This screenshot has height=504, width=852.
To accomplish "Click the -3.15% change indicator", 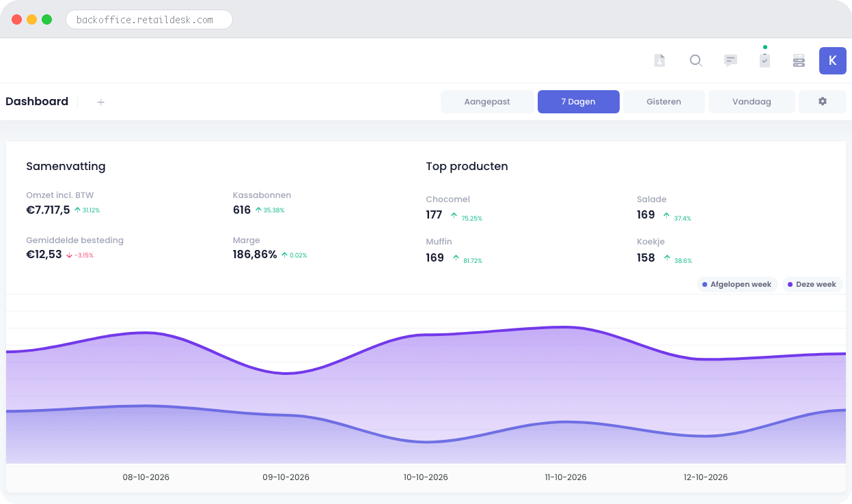I will pyautogui.click(x=79, y=255).
